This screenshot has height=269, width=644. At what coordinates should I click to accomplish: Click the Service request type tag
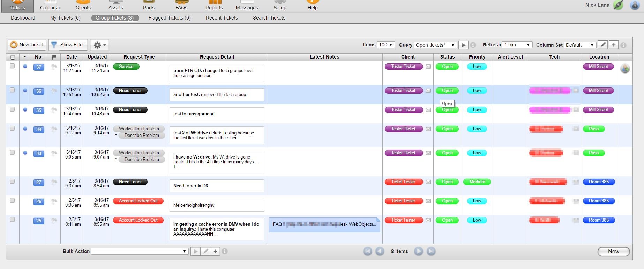point(126,66)
